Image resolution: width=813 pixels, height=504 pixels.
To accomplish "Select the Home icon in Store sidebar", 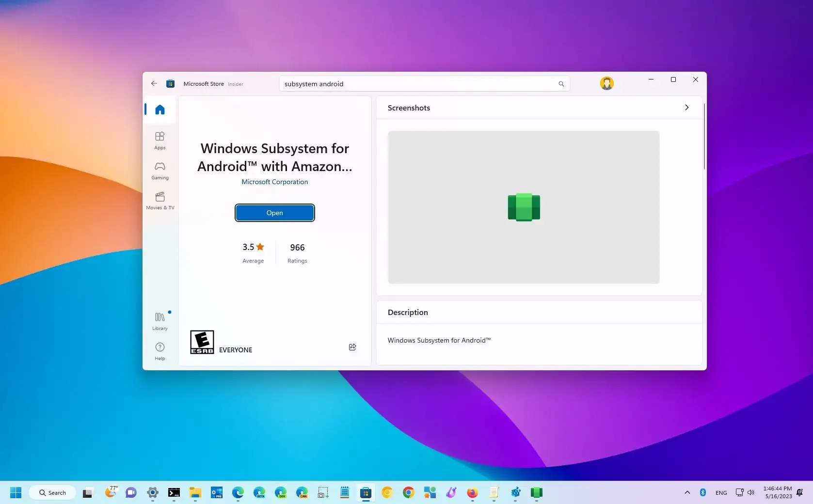I will pos(160,110).
